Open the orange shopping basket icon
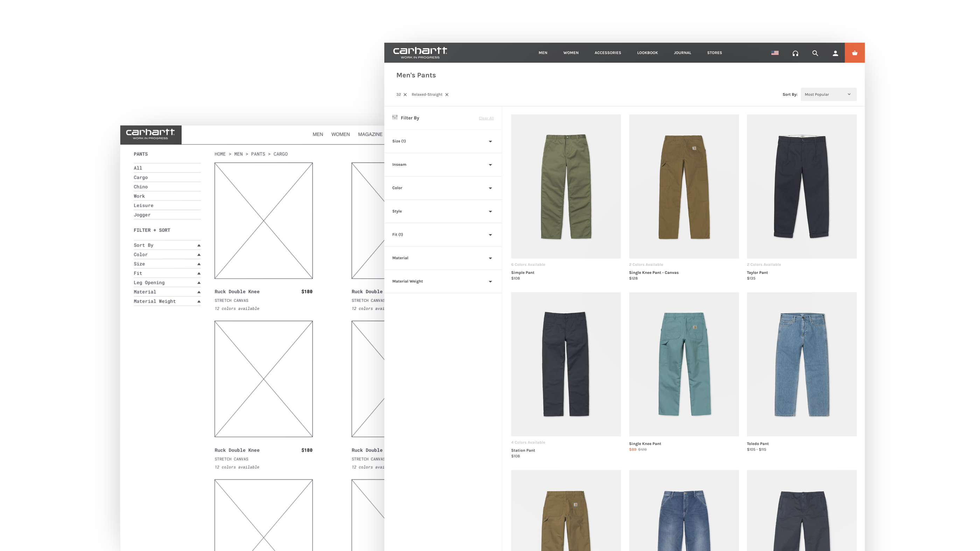 tap(854, 53)
